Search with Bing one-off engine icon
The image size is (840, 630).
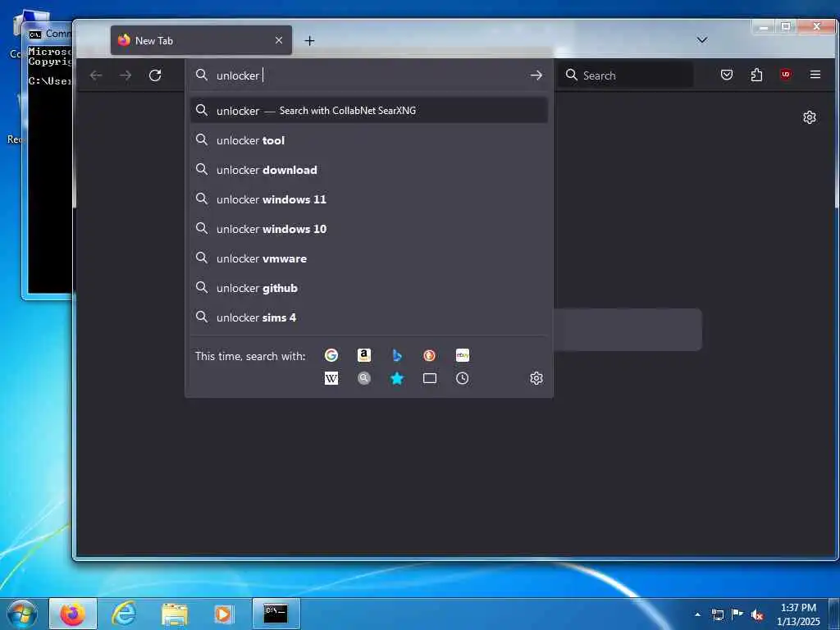click(x=397, y=355)
